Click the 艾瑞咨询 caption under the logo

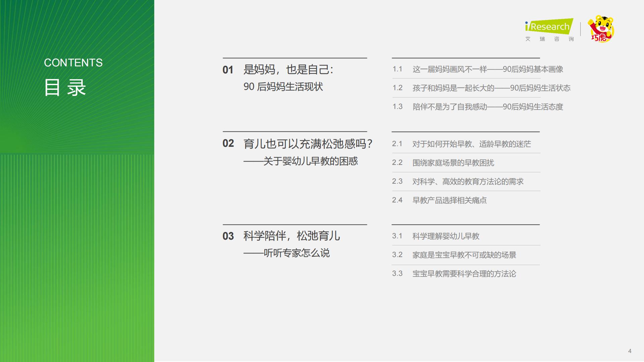pyautogui.click(x=549, y=39)
